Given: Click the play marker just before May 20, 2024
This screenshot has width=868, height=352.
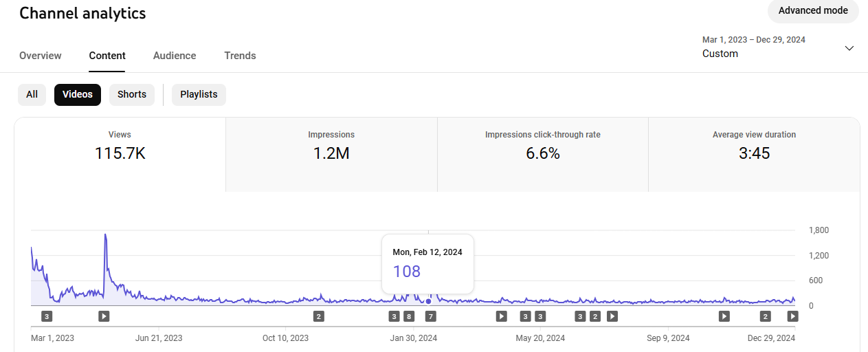Looking at the screenshot, I should [502, 316].
